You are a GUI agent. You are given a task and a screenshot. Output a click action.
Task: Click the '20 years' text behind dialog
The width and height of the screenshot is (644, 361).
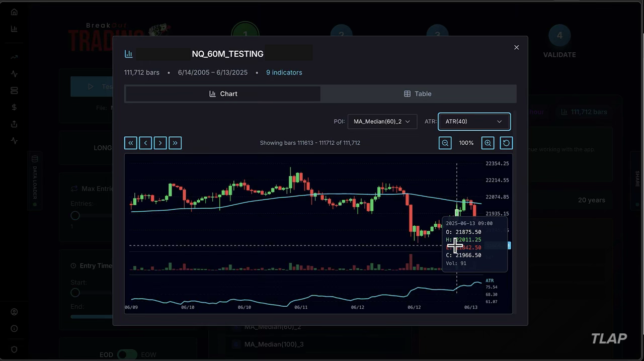592,200
